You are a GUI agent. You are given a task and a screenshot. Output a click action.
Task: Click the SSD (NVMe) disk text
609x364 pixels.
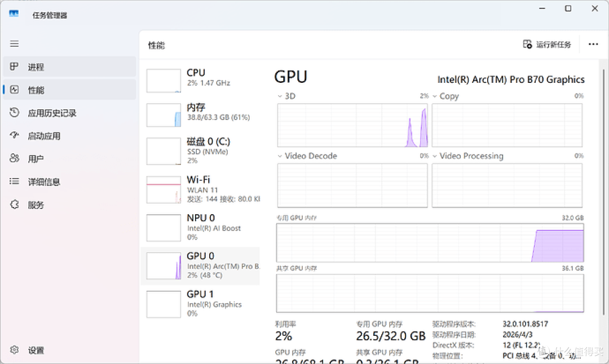click(208, 152)
